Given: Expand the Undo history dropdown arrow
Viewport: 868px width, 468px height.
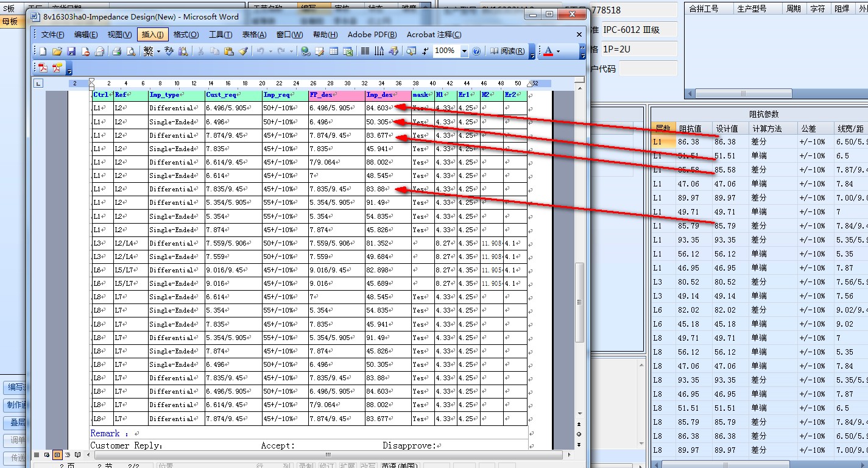Looking at the screenshot, I should 270,51.
